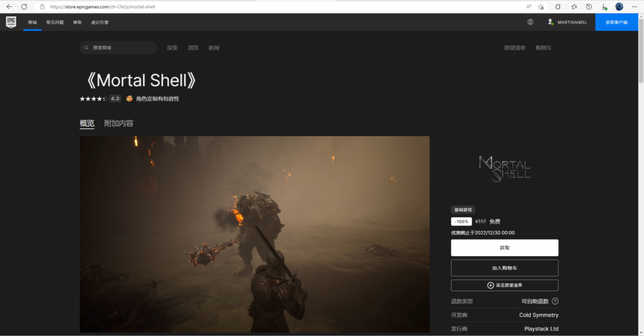This screenshot has height=336, width=644.
Task: Open browser profile avatar
Action: click(x=619, y=6)
